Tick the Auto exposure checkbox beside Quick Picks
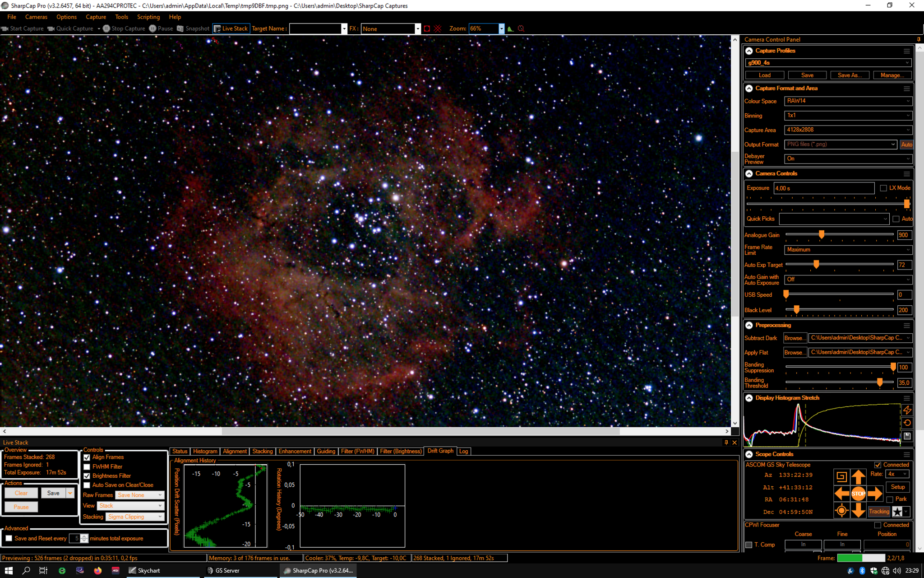This screenshot has width=924, height=578. coord(896,219)
